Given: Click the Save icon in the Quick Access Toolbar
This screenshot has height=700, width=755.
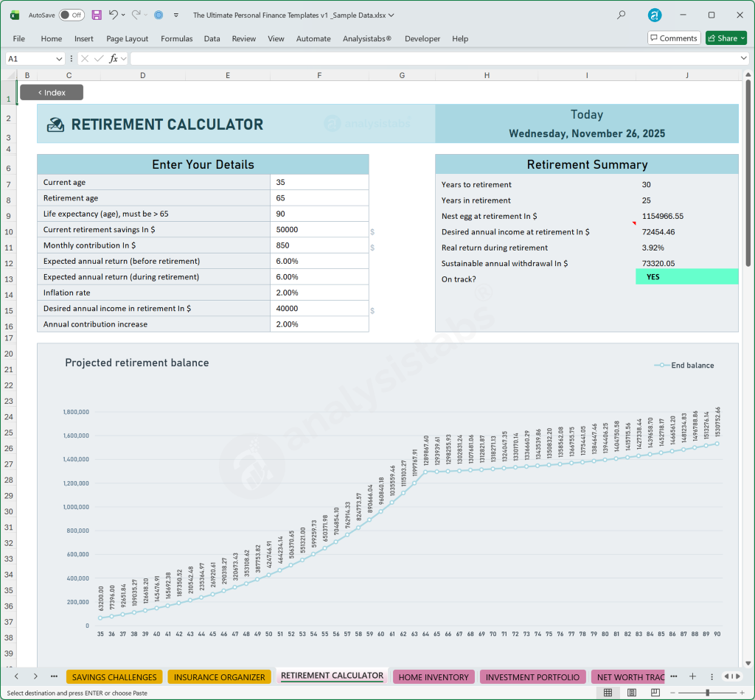Looking at the screenshot, I should [x=96, y=15].
